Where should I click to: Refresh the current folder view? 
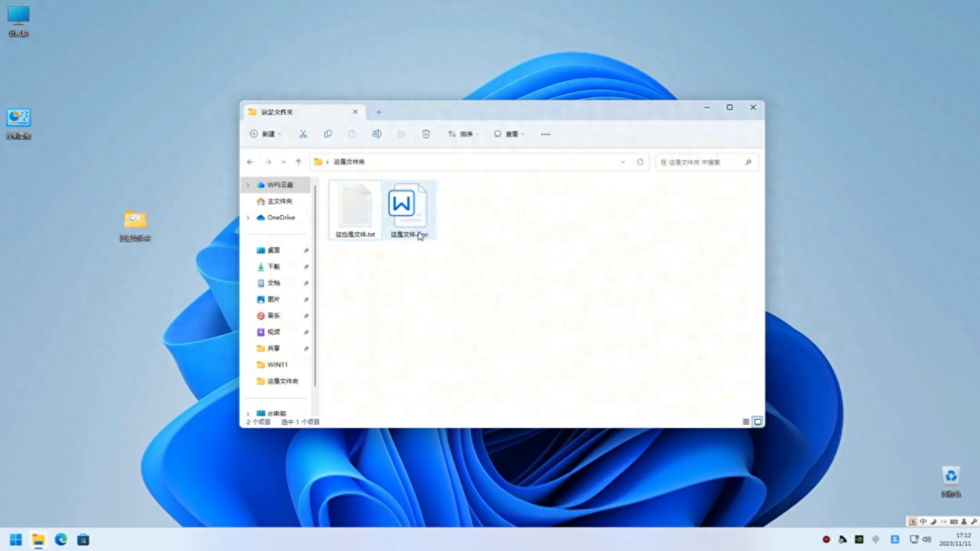tap(641, 161)
